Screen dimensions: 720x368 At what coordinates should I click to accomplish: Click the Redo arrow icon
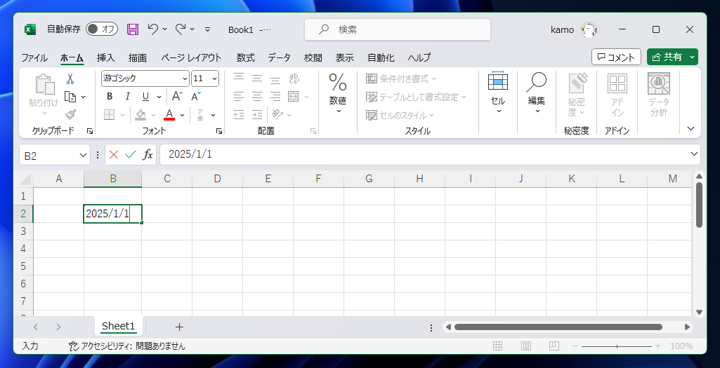pyautogui.click(x=180, y=29)
